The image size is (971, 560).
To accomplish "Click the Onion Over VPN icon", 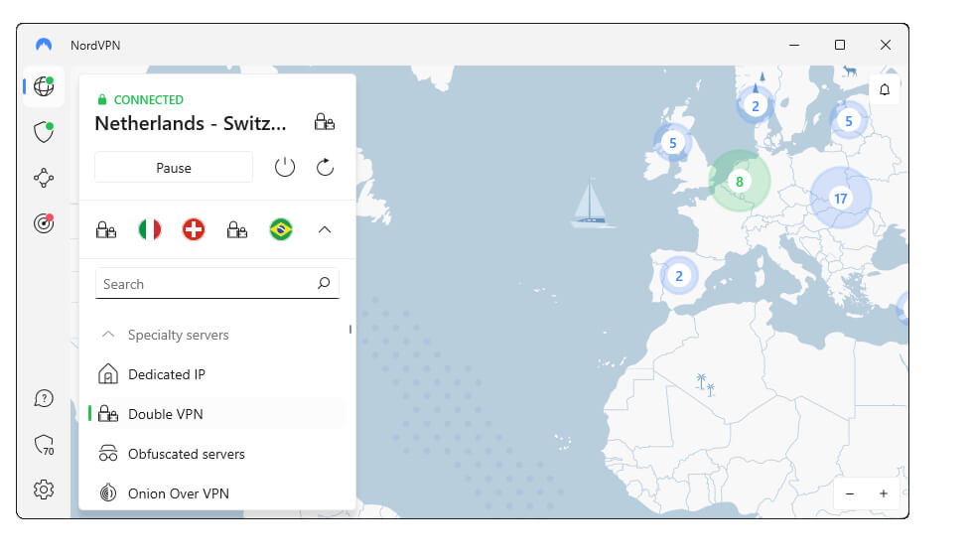I will pos(108,493).
